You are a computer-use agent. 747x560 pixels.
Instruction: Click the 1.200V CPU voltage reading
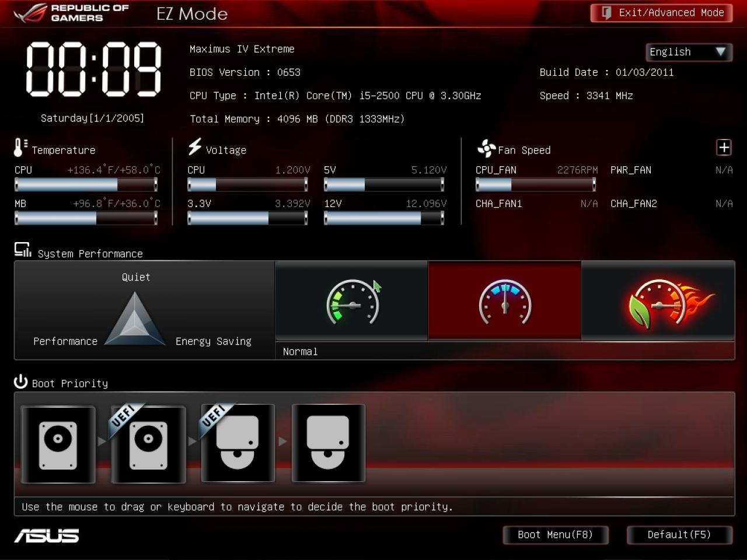click(x=292, y=170)
